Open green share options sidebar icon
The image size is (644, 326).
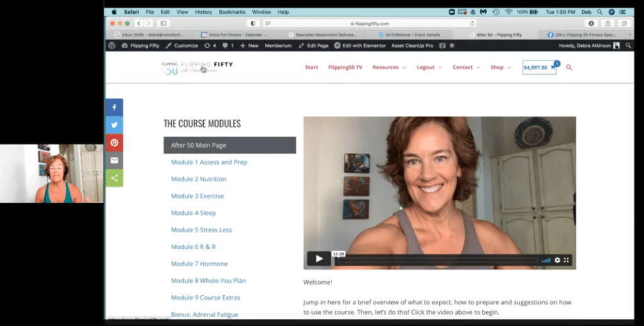click(x=114, y=178)
